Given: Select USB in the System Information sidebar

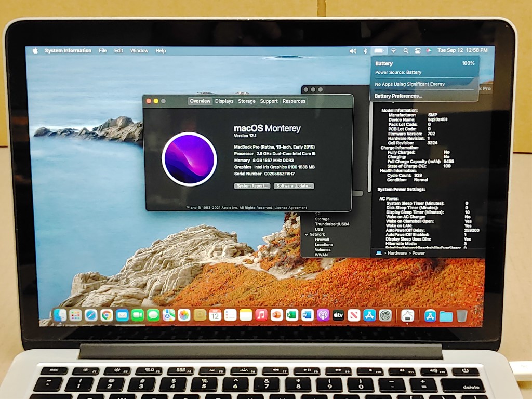Looking at the screenshot, I should pyautogui.click(x=319, y=229).
